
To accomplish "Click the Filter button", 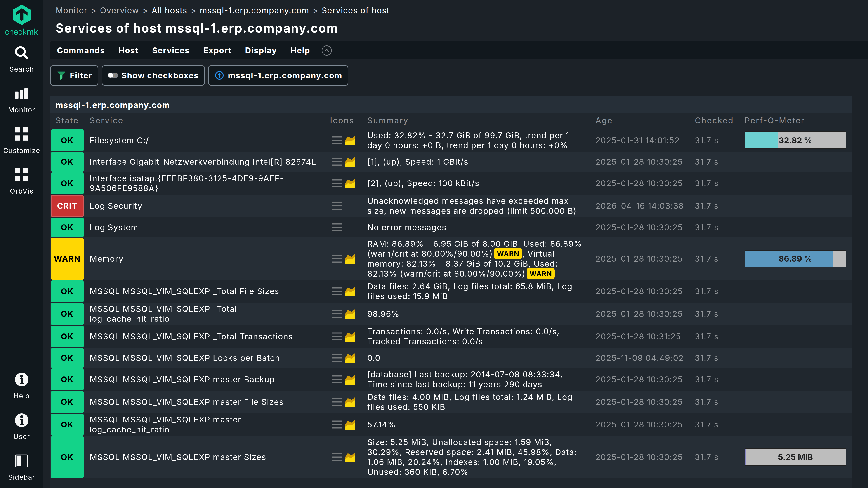I will pos(74,75).
